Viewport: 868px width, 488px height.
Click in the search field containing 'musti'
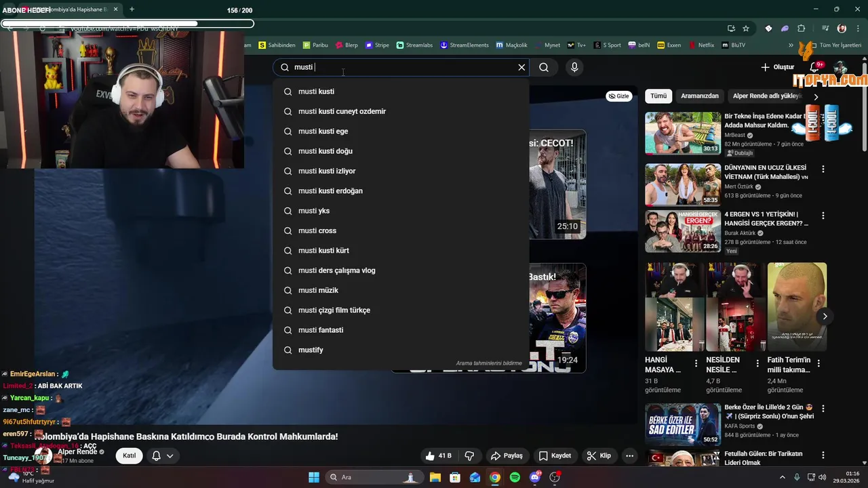(x=400, y=67)
